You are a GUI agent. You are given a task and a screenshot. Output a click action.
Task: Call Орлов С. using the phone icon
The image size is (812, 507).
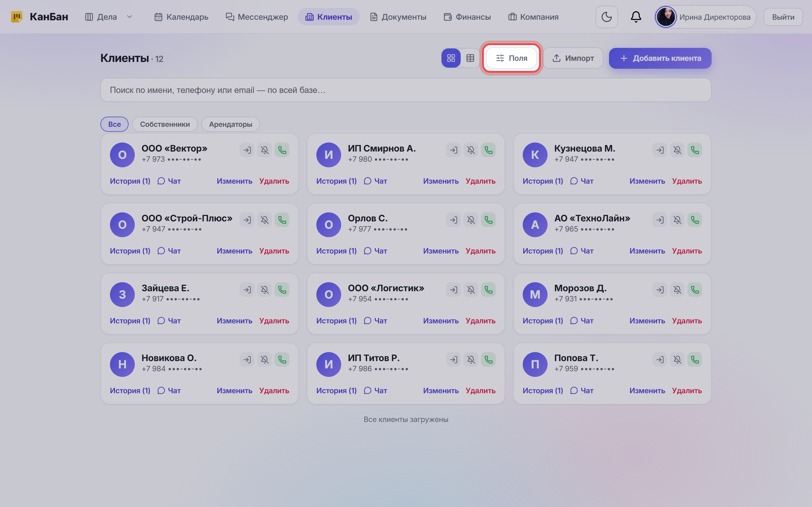pos(488,220)
